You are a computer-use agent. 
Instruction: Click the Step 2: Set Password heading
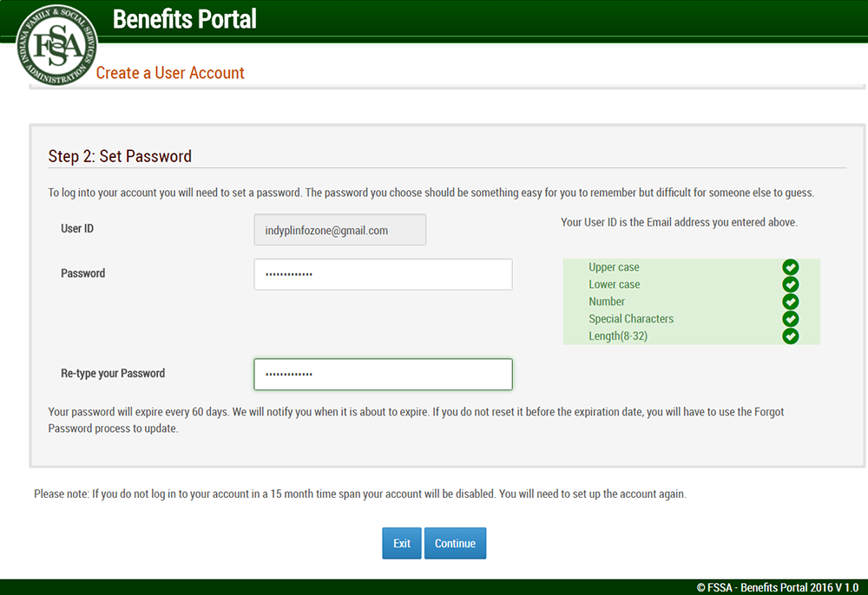[x=120, y=156]
